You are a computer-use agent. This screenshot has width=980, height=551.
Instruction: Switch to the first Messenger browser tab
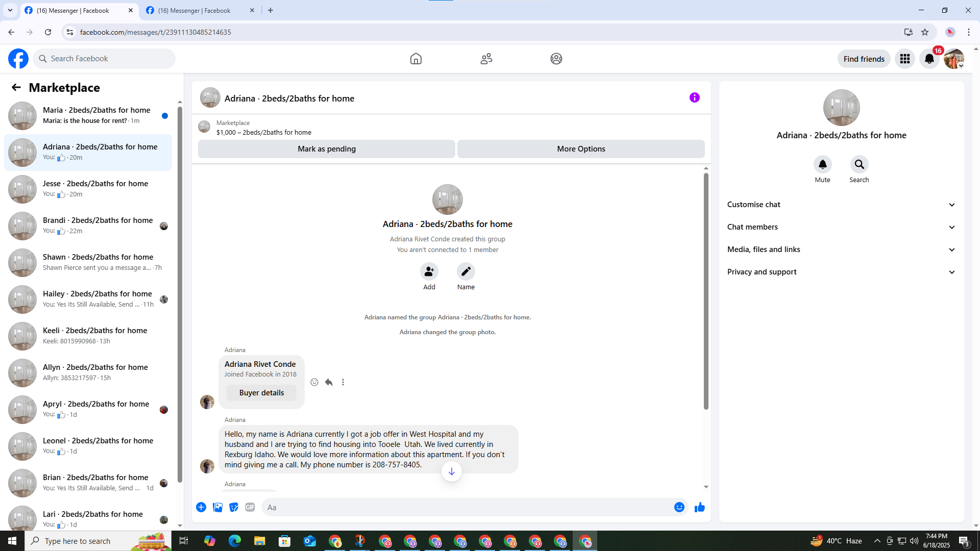pos(79,10)
